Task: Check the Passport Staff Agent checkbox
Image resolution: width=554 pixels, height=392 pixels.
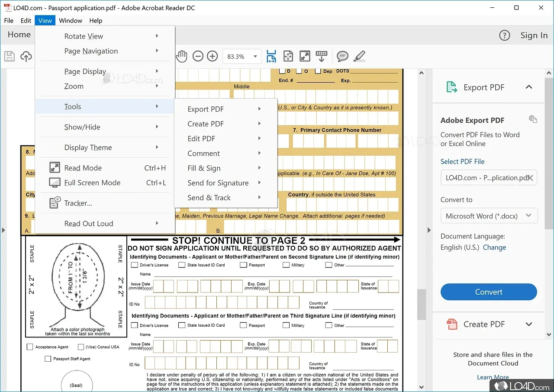Action: pyautogui.click(x=48, y=359)
